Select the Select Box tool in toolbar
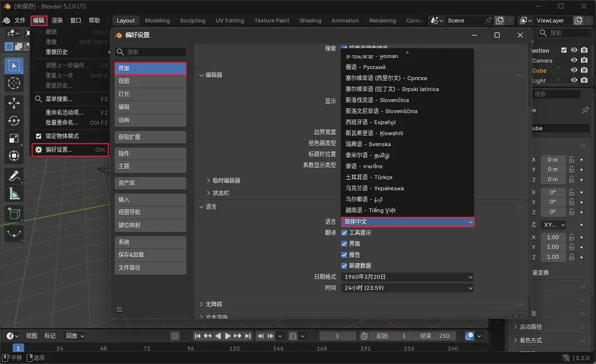The image size is (596, 364). click(14, 66)
